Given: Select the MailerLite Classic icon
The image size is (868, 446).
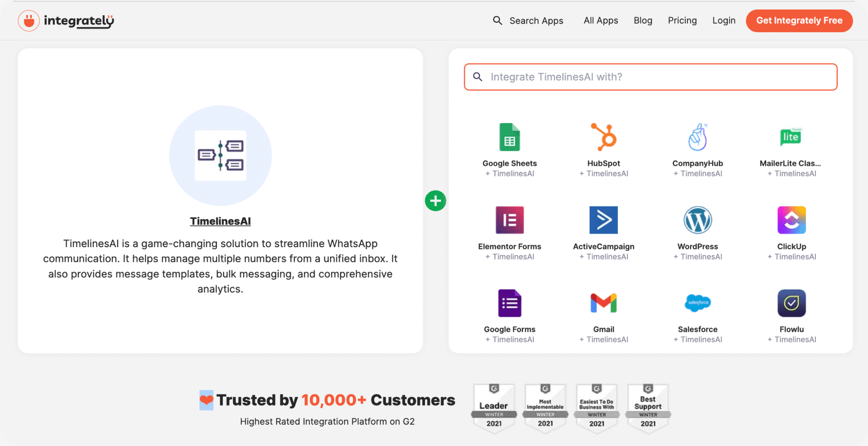Looking at the screenshot, I should [x=791, y=137].
